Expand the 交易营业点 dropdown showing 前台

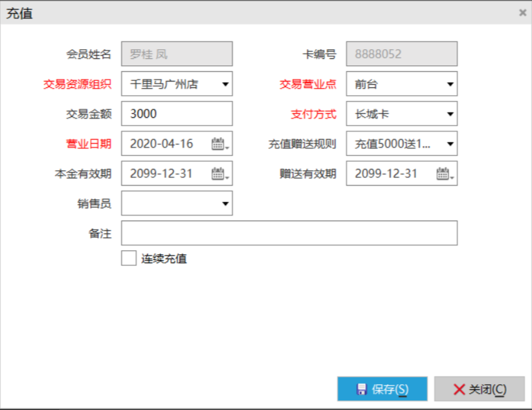click(x=450, y=84)
